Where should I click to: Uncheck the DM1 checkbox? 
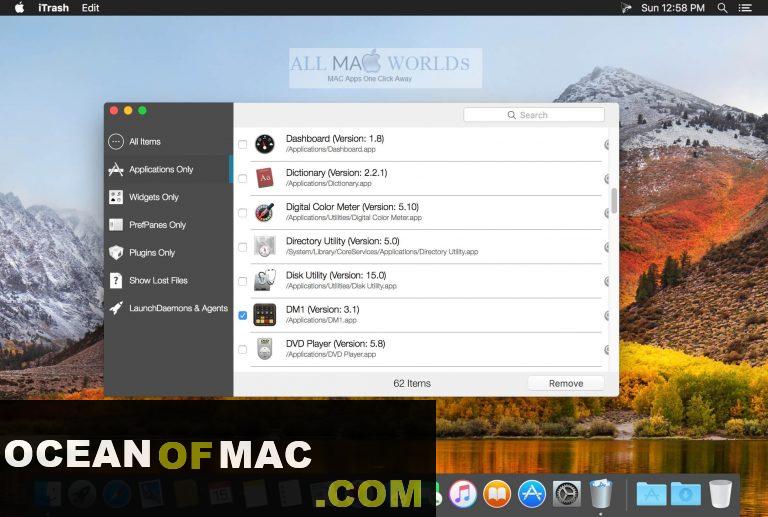242,315
